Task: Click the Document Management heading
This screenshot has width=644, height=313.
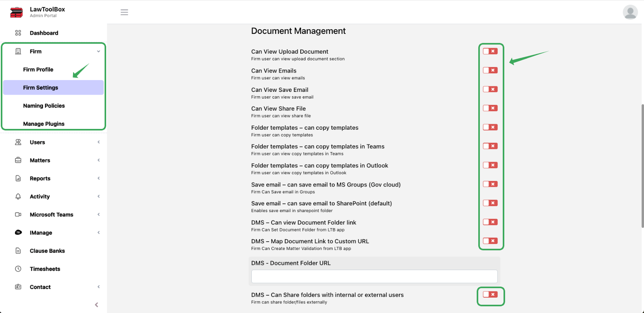Action: (x=298, y=31)
